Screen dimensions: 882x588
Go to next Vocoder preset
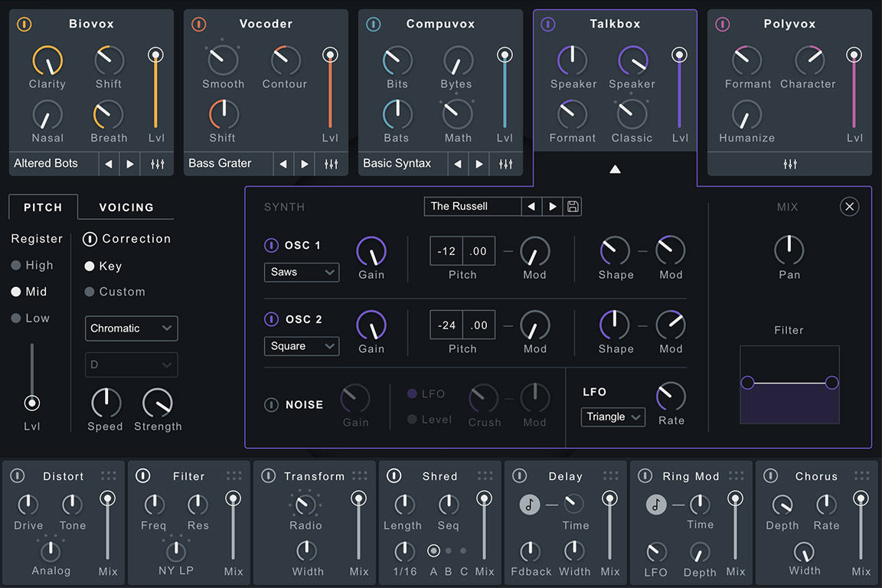(304, 164)
